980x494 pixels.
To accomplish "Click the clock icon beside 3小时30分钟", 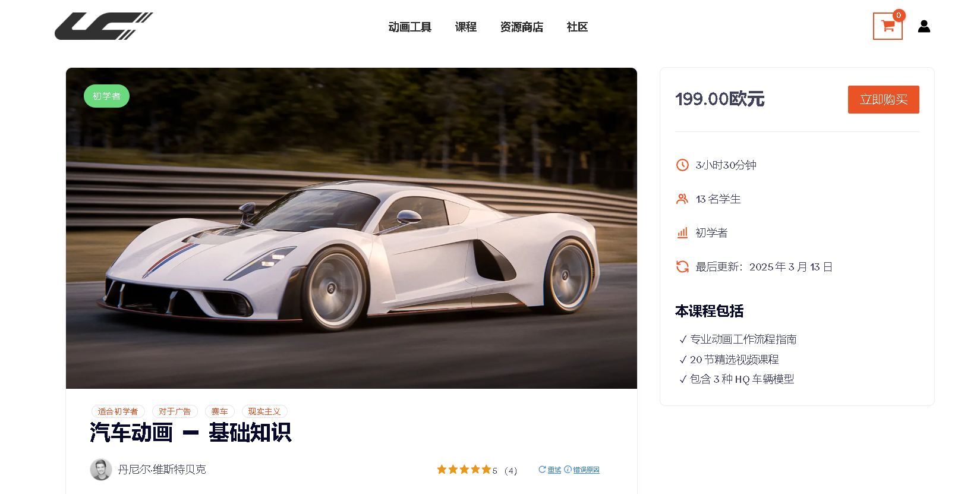I will 682,165.
